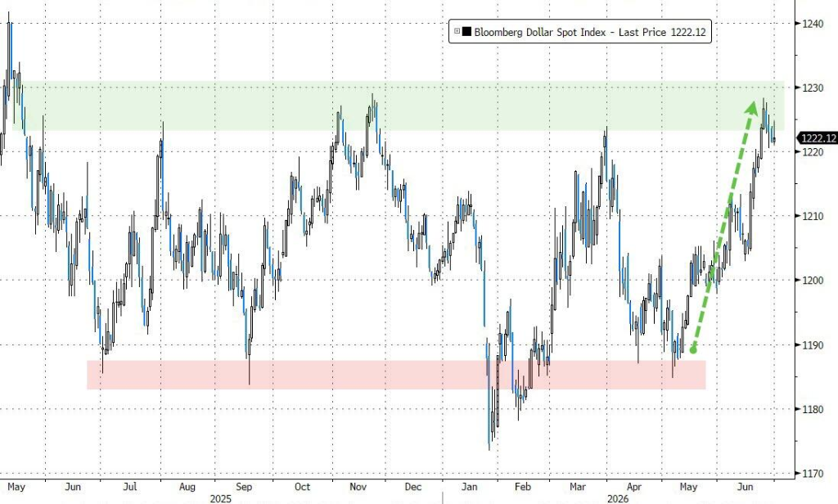Select the Oct month label on time axis

tap(302, 487)
